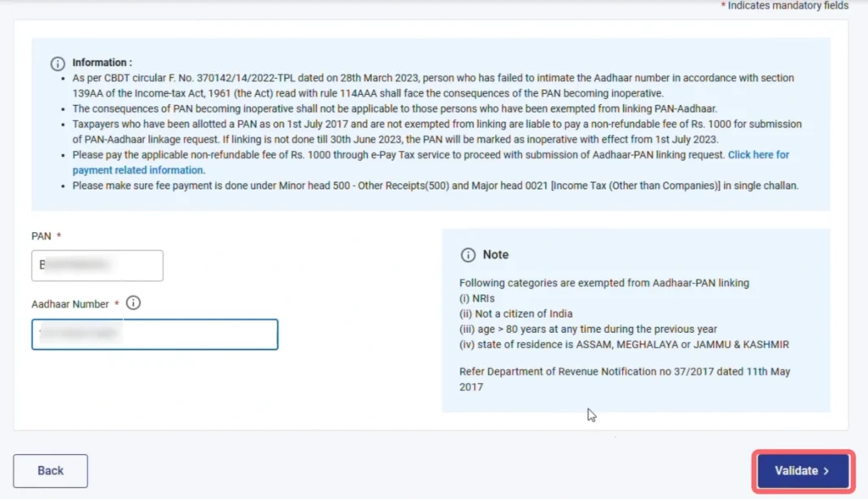Click the '(i) NRIs' exemption entry
This screenshot has height=499, width=868.
pyautogui.click(x=477, y=298)
